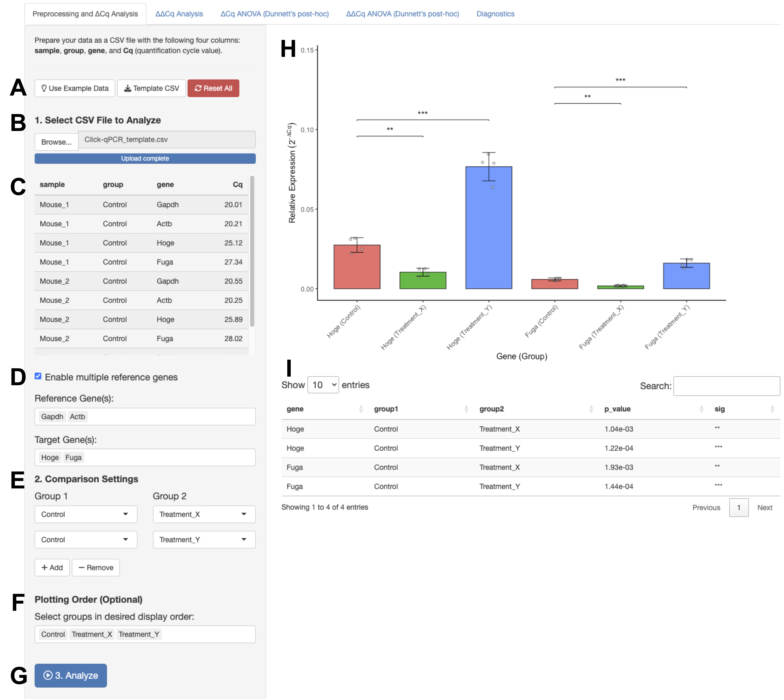Toggle Enable multiple reference genes checkbox
The width and height of the screenshot is (784, 700).
coord(38,376)
